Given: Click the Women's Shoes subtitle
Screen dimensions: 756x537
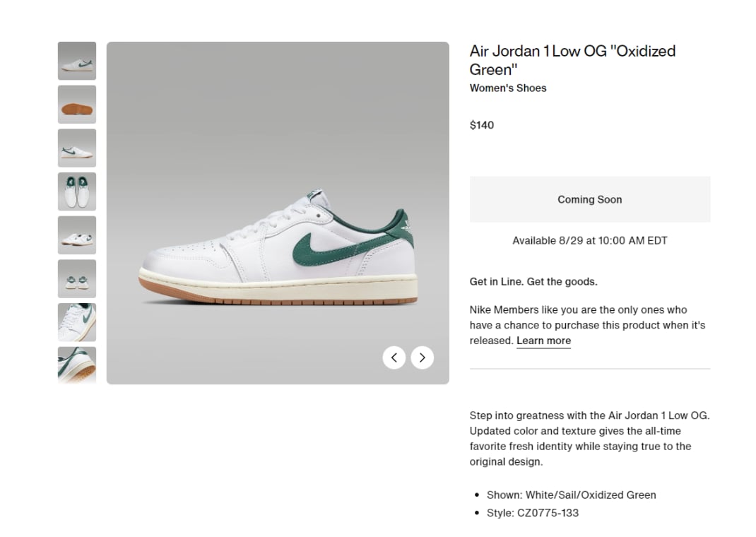Looking at the screenshot, I should (508, 88).
